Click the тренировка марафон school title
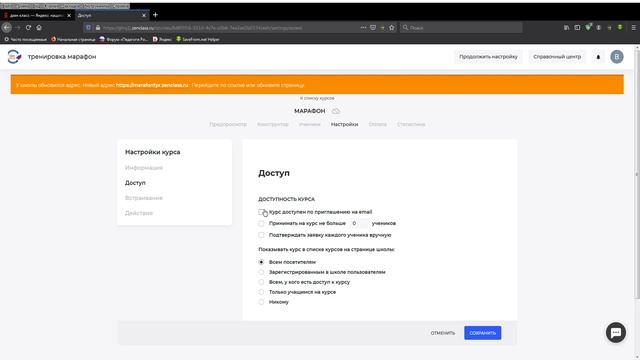640x360 pixels. pos(62,57)
